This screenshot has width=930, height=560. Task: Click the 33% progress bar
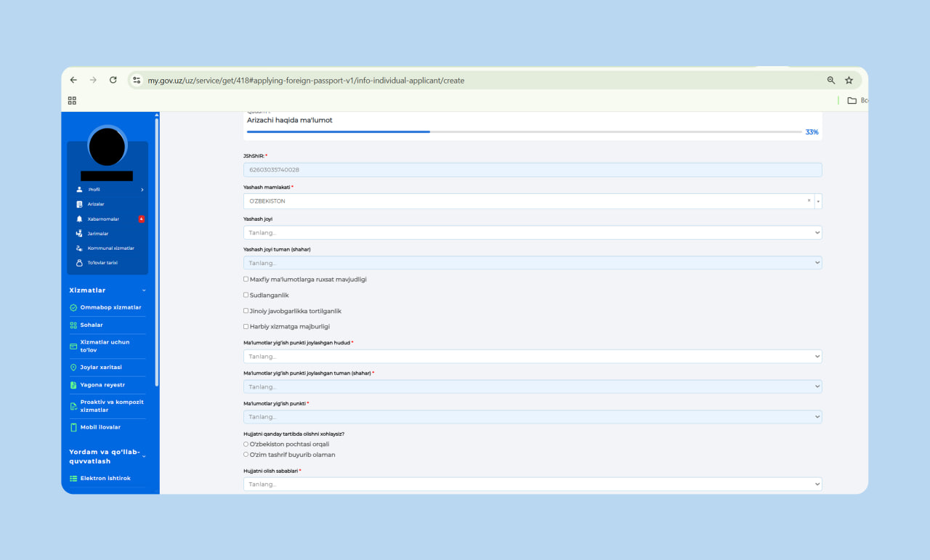click(x=524, y=132)
